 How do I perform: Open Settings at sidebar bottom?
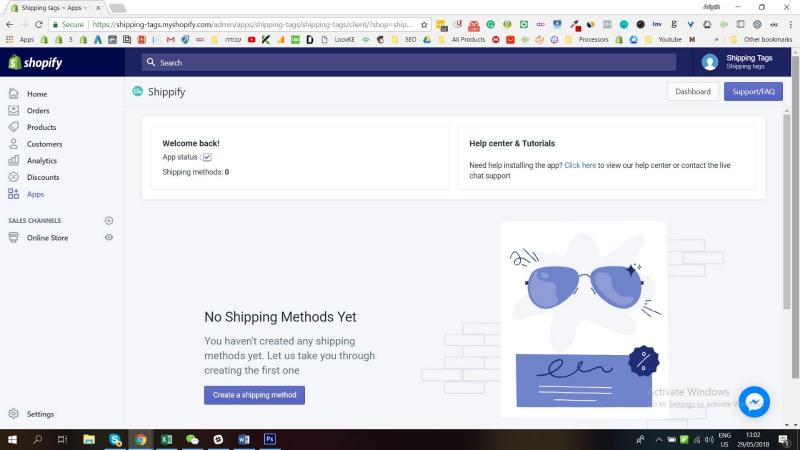click(x=40, y=414)
